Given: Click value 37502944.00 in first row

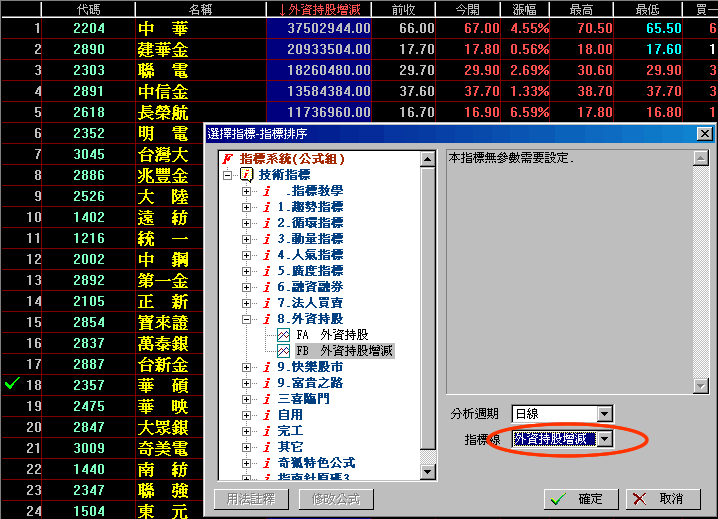Looking at the screenshot, I should (x=329, y=28).
